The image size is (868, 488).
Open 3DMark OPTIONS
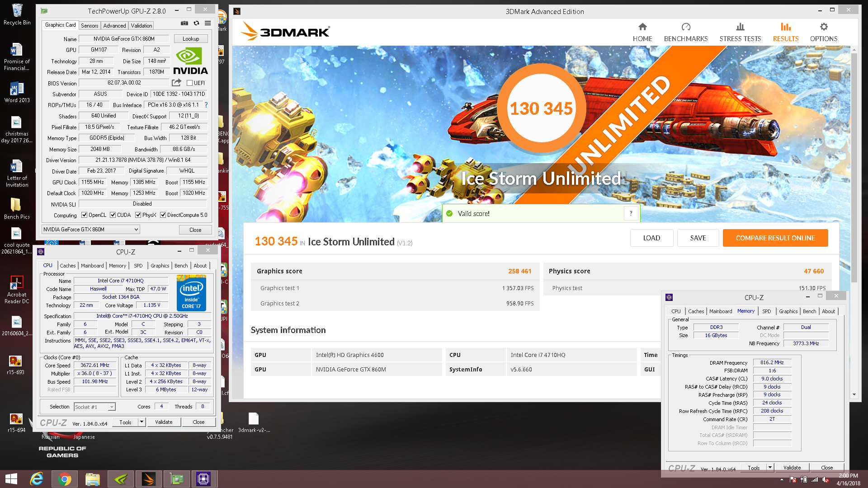pyautogui.click(x=823, y=33)
